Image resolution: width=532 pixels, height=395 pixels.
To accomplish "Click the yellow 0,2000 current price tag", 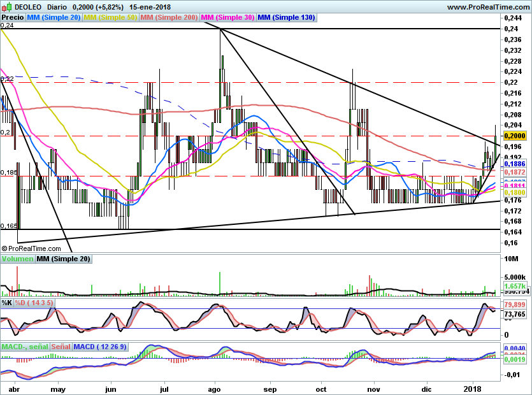I will (x=514, y=136).
